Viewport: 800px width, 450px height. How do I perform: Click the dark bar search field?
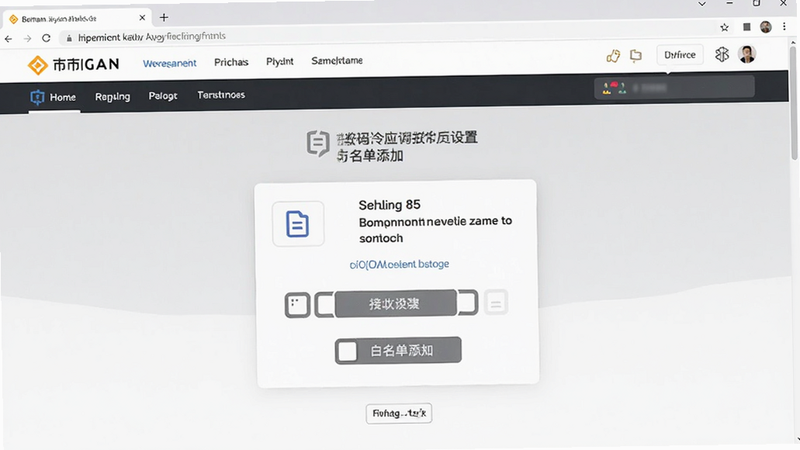coord(674,87)
